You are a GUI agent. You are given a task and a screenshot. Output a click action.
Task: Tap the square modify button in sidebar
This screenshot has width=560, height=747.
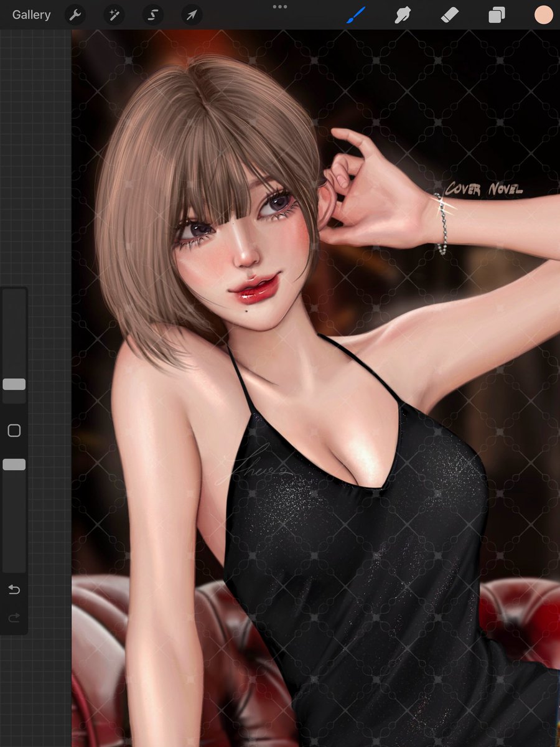click(x=14, y=431)
